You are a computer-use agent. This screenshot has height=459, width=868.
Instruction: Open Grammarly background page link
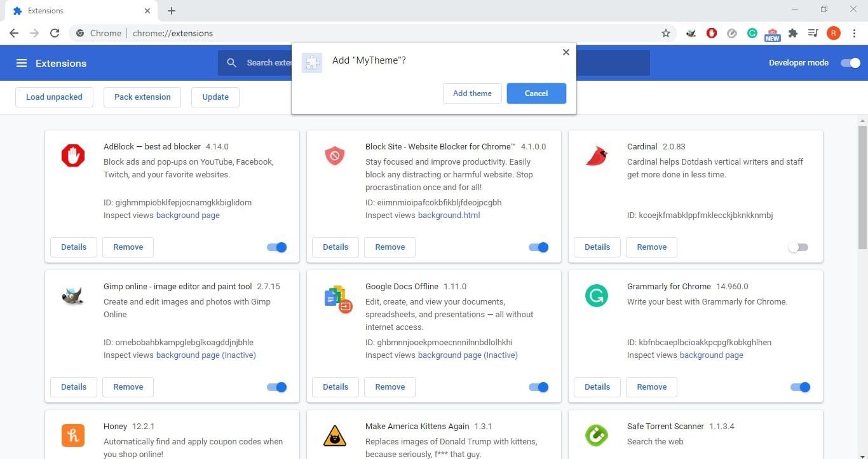(x=712, y=355)
